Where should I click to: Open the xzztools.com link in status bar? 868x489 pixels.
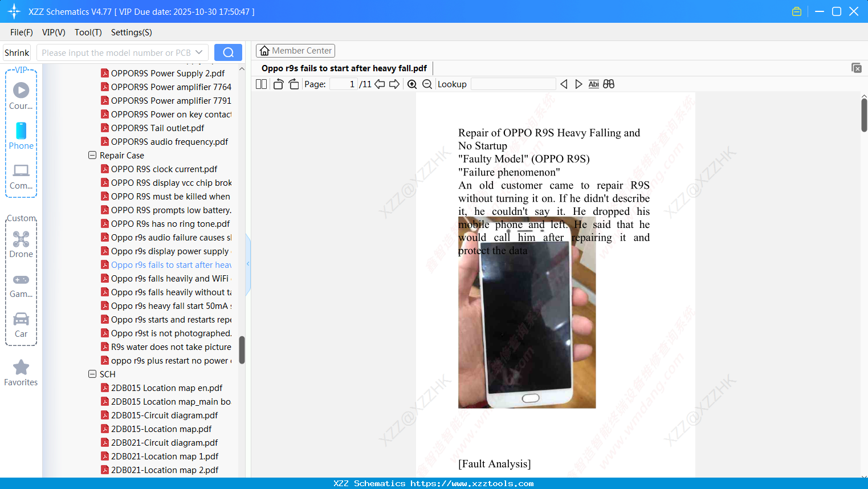coord(472,483)
